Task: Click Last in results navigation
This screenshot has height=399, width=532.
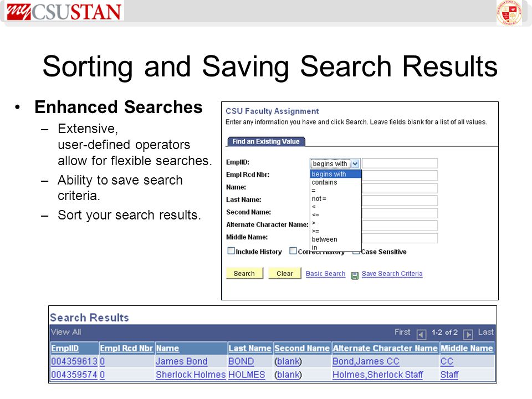Action: [x=485, y=332]
